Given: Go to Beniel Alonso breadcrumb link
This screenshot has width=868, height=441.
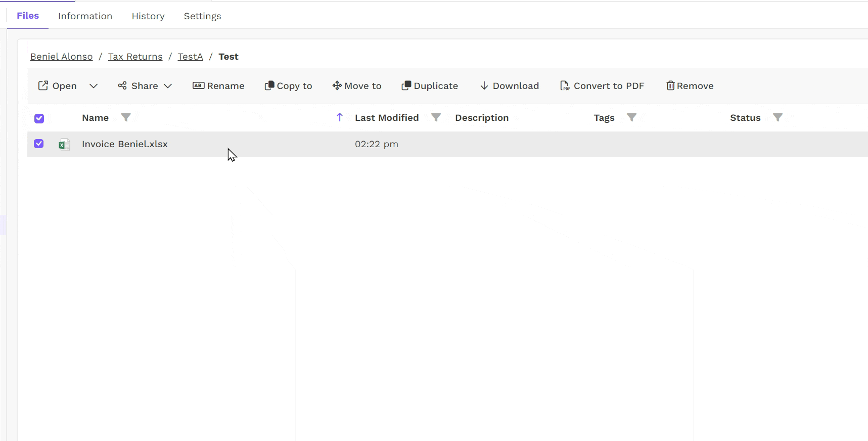Looking at the screenshot, I should tap(62, 57).
